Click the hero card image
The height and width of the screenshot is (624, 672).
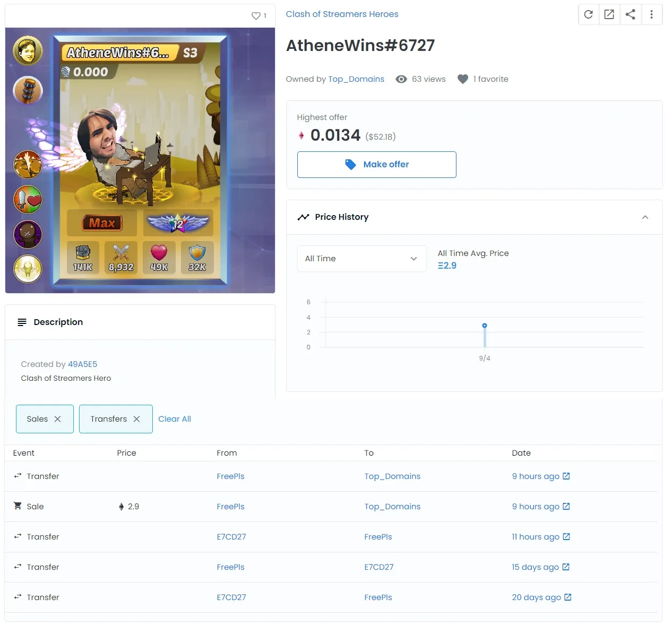point(140,160)
